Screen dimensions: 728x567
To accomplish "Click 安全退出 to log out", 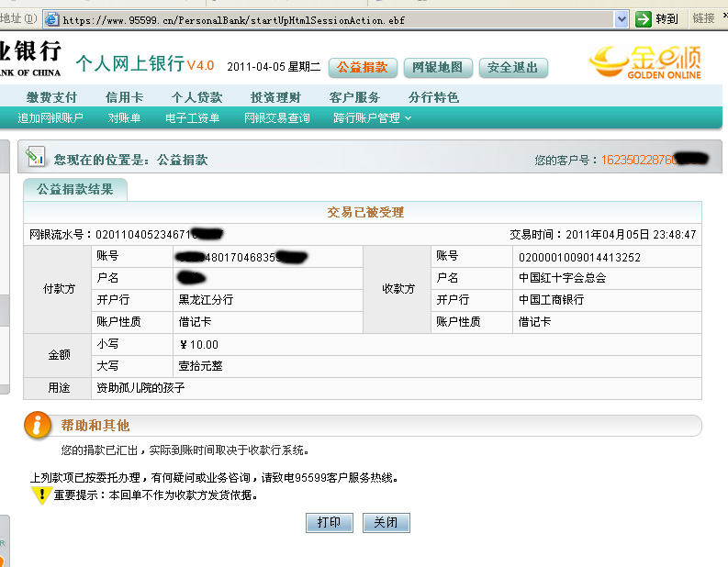I will 512,67.
